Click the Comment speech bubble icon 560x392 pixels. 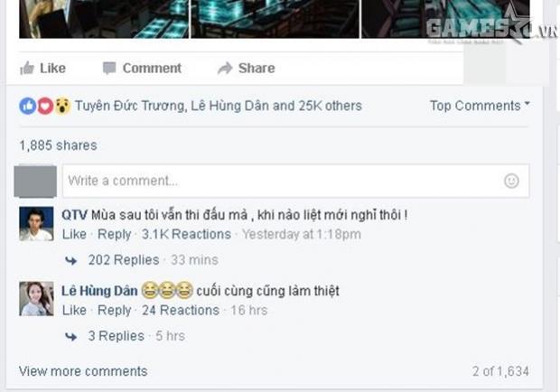(109, 68)
